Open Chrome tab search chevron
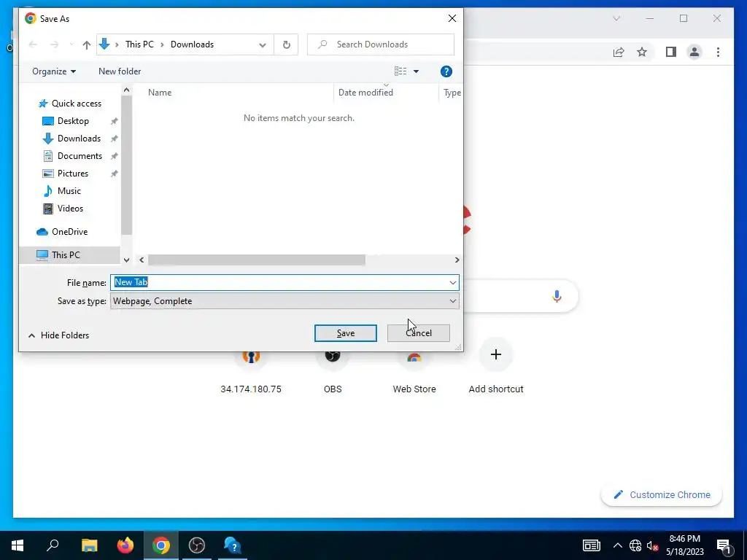The height and width of the screenshot is (560, 747). pos(616,18)
